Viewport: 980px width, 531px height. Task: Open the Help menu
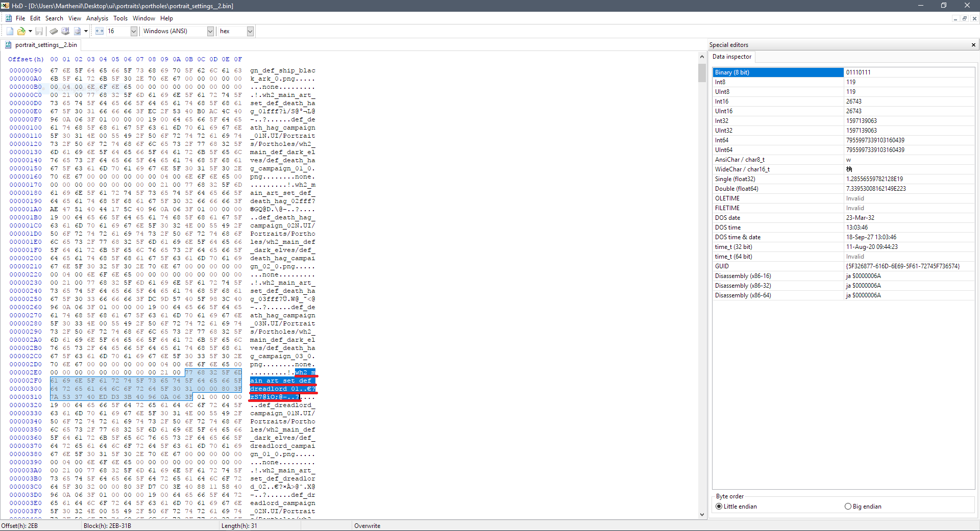(x=166, y=18)
